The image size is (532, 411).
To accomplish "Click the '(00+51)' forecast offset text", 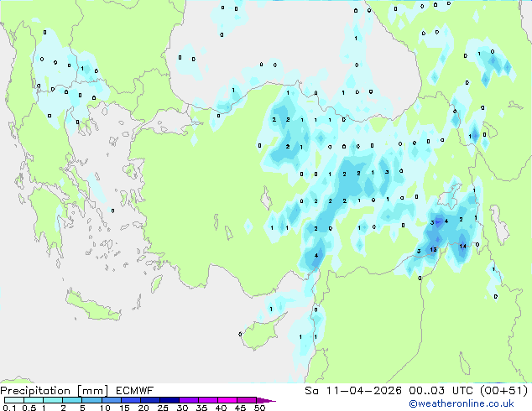I will [504, 391].
